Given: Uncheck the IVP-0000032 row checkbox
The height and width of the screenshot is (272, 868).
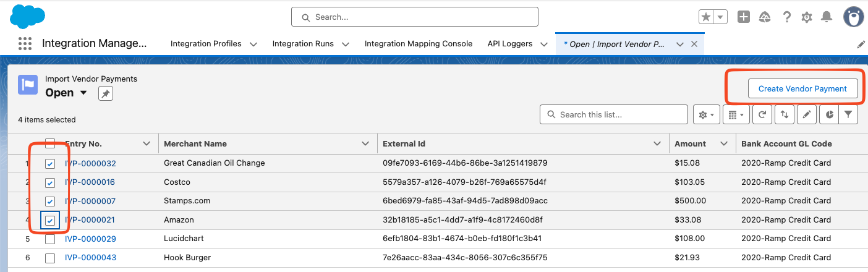Looking at the screenshot, I should point(50,164).
